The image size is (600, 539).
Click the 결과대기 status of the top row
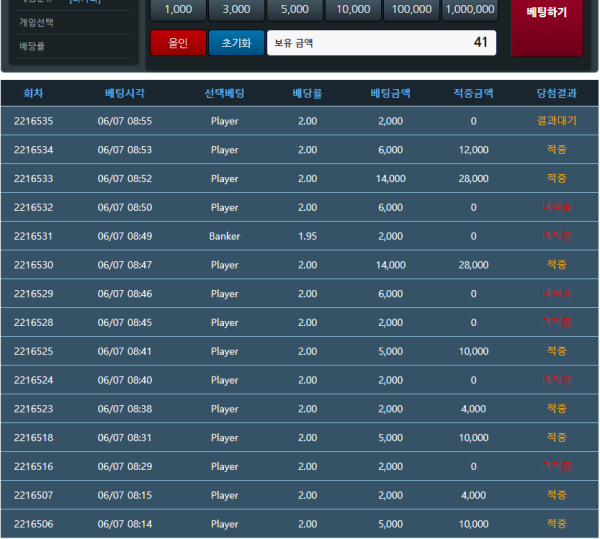click(556, 121)
